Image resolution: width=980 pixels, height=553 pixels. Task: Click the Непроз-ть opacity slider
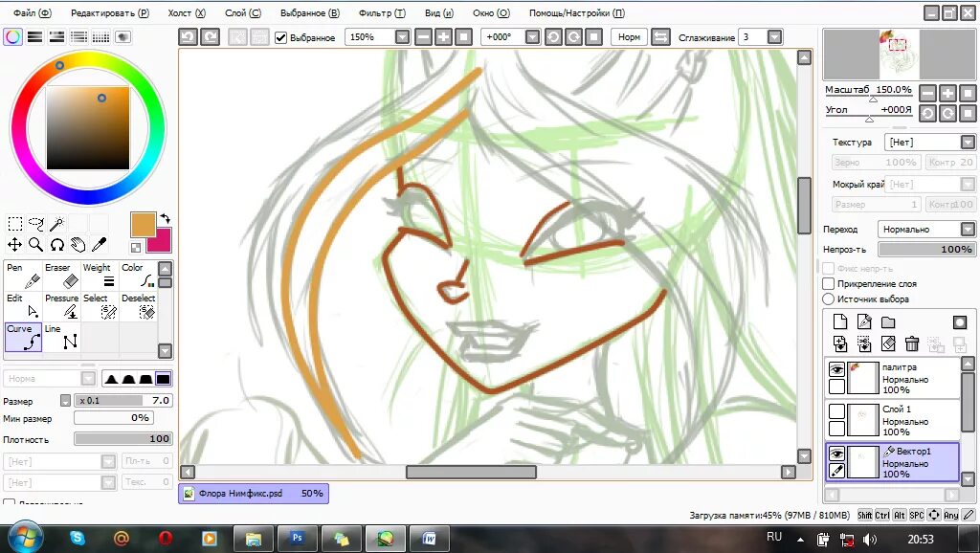pos(926,250)
